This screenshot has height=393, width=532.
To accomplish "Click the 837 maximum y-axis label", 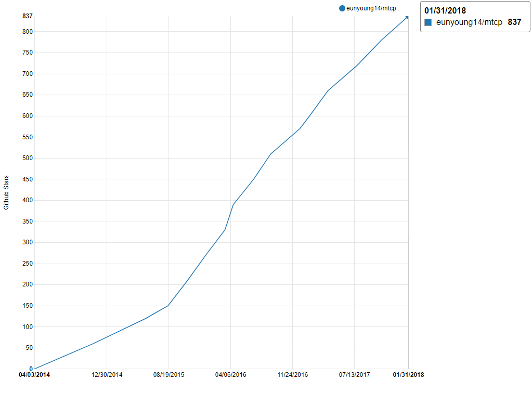I will click(x=27, y=16).
